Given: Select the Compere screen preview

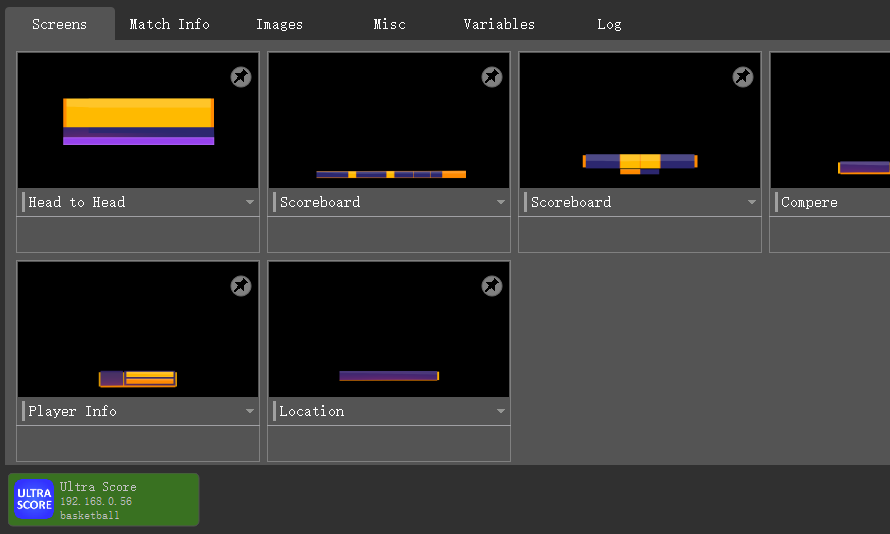Looking at the screenshot, I should point(830,121).
